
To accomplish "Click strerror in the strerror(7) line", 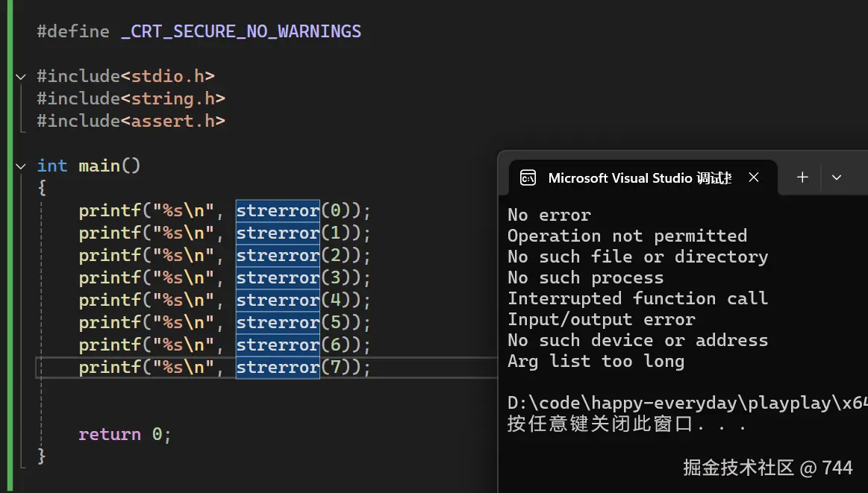I will [x=278, y=368].
